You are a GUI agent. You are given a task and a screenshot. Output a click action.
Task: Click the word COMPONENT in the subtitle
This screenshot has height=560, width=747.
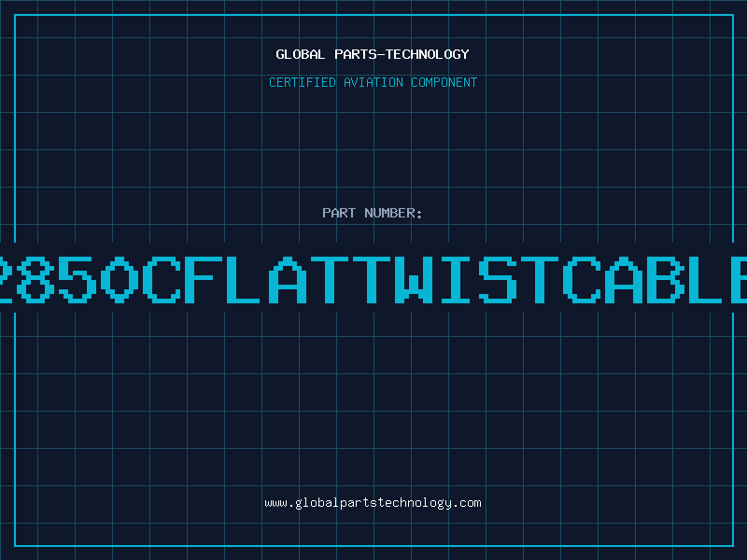pos(444,82)
